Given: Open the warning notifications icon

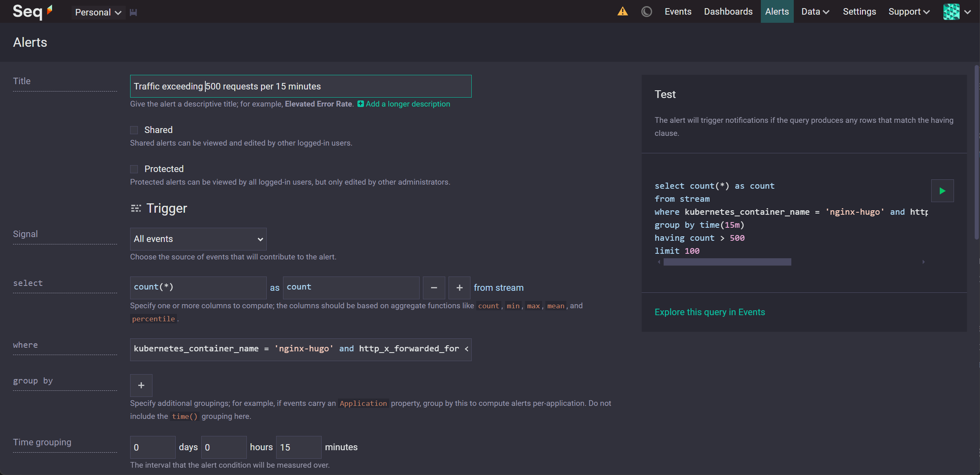Looking at the screenshot, I should tap(623, 11).
